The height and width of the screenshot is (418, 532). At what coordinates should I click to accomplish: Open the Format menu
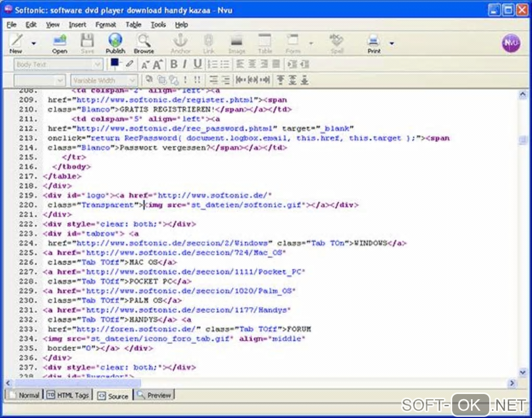pyautogui.click(x=105, y=24)
